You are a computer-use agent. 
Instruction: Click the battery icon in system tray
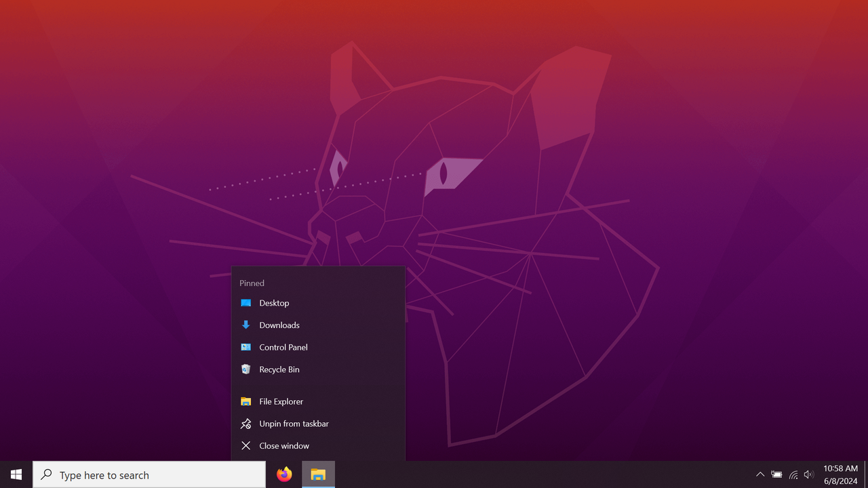[776, 474]
